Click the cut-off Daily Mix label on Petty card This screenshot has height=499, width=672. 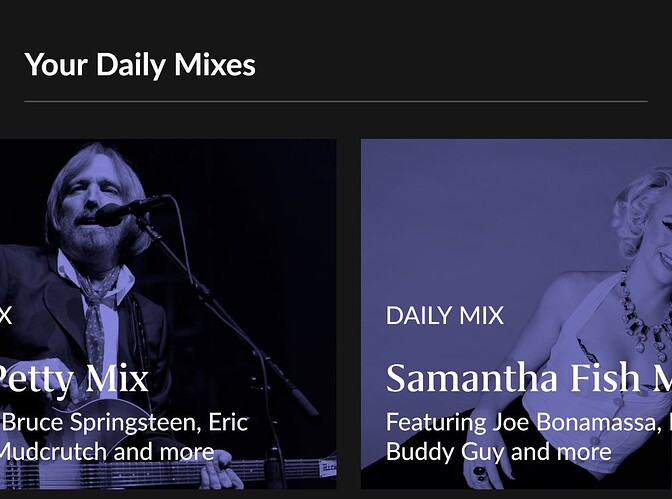tap(5, 316)
